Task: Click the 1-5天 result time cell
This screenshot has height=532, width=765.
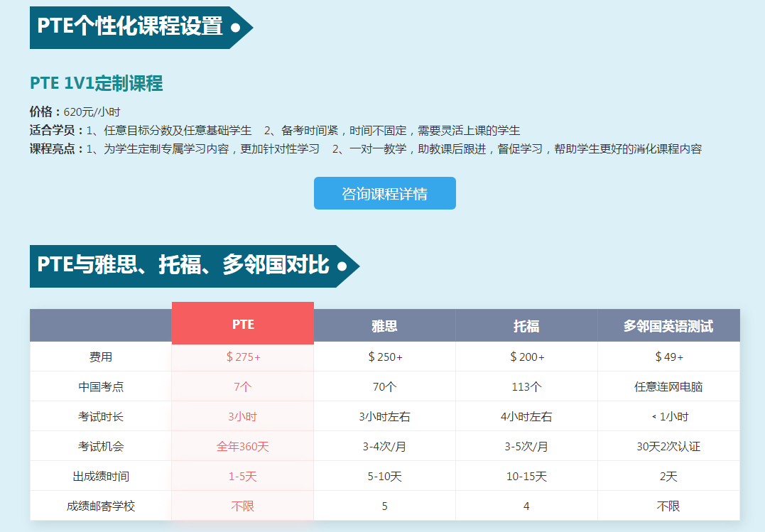Action: click(x=243, y=476)
